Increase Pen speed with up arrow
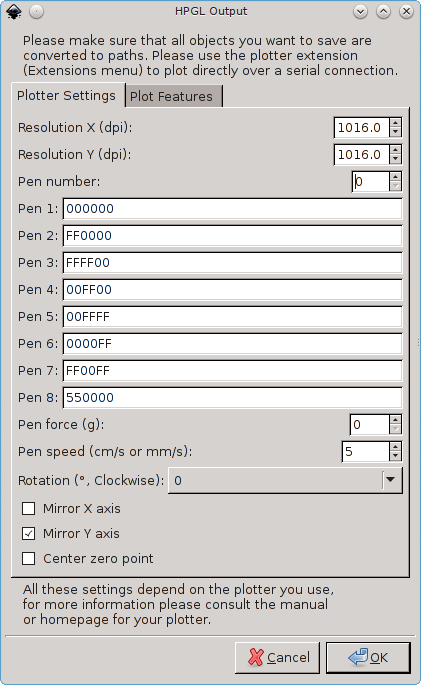 tap(395, 447)
